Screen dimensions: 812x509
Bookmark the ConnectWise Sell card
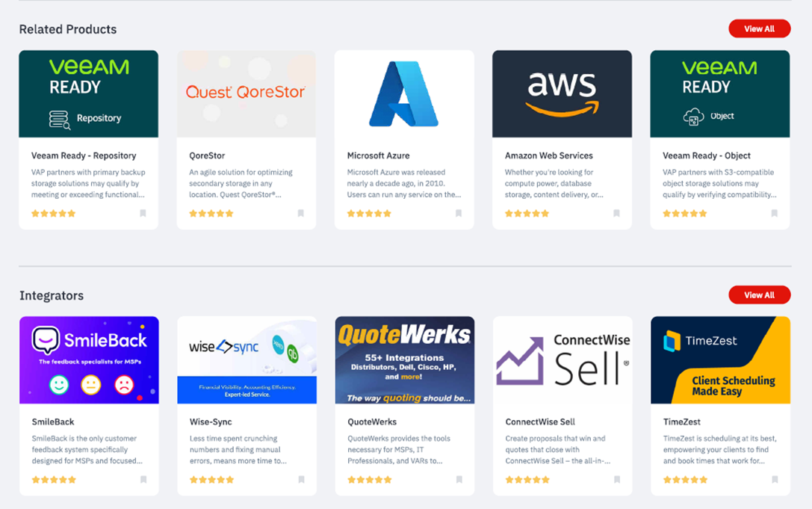tap(617, 479)
